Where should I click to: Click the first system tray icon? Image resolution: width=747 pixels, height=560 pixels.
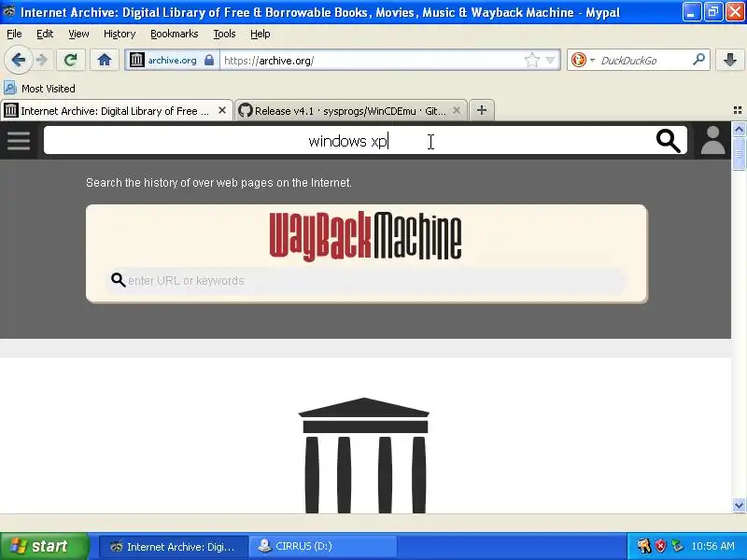pos(643,546)
